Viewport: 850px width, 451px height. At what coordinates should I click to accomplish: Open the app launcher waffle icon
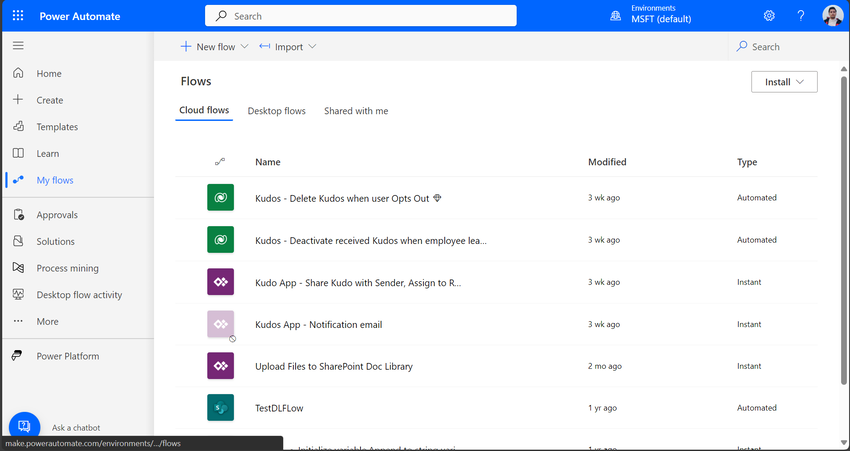[18, 16]
